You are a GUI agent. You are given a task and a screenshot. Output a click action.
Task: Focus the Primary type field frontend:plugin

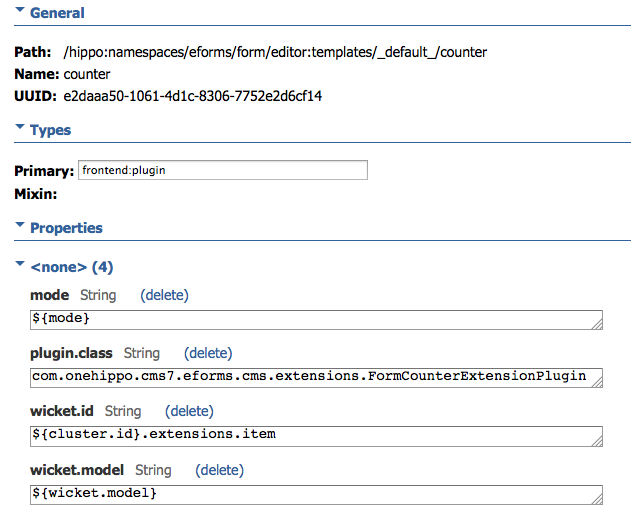(x=223, y=170)
